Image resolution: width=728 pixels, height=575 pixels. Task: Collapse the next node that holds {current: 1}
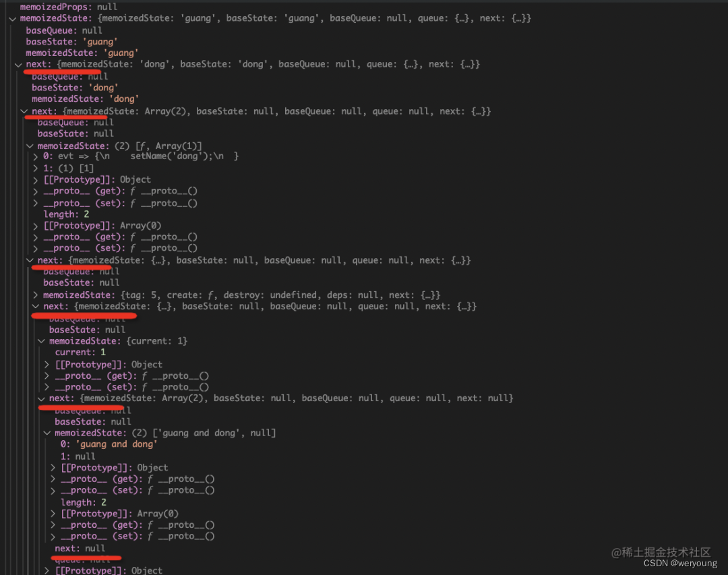pyautogui.click(x=36, y=307)
